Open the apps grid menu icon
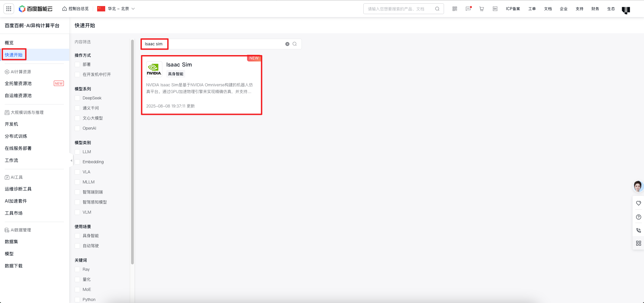 click(9, 9)
